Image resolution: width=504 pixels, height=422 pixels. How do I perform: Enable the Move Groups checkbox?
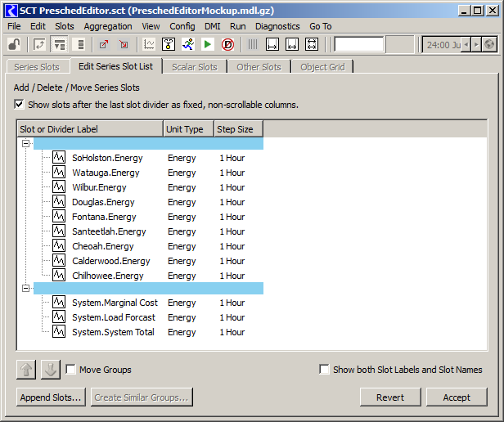click(x=70, y=369)
